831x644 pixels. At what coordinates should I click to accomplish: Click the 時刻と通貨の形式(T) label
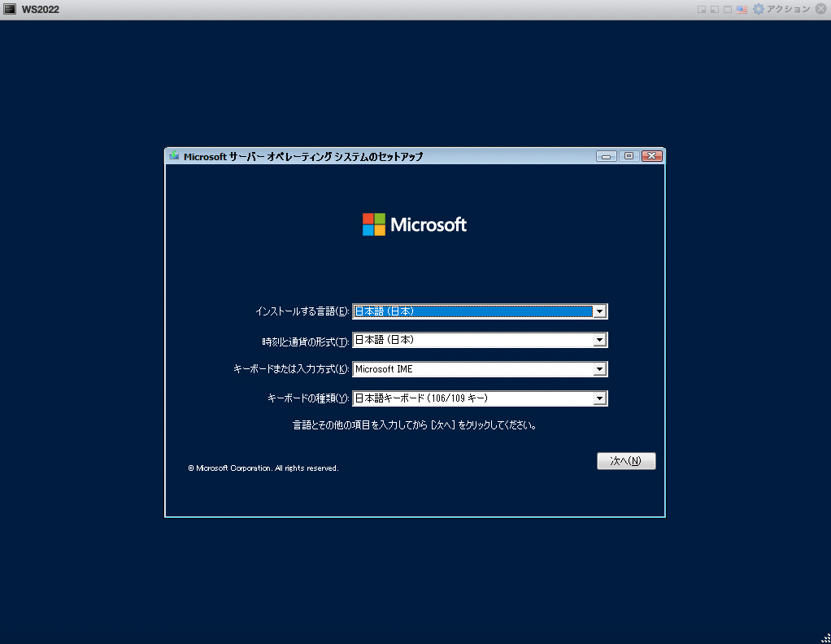coord(306,342)
